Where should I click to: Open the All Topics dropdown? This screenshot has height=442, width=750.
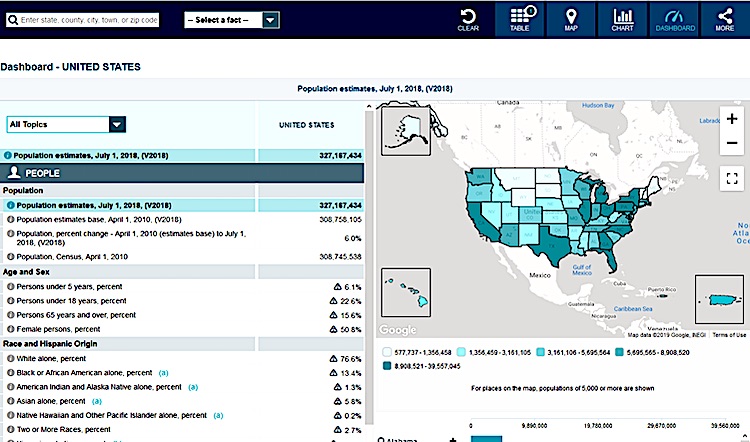(66, 124)
